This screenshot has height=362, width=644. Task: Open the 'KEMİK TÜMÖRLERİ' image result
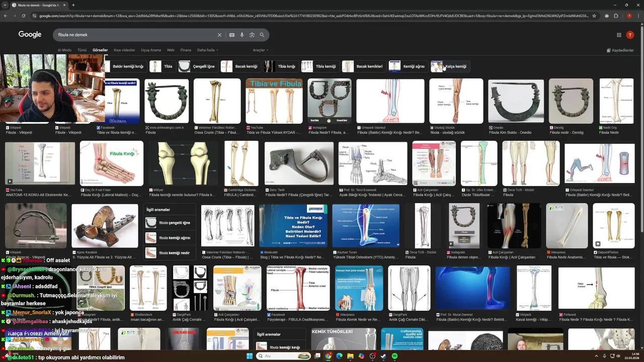(344, 339)
